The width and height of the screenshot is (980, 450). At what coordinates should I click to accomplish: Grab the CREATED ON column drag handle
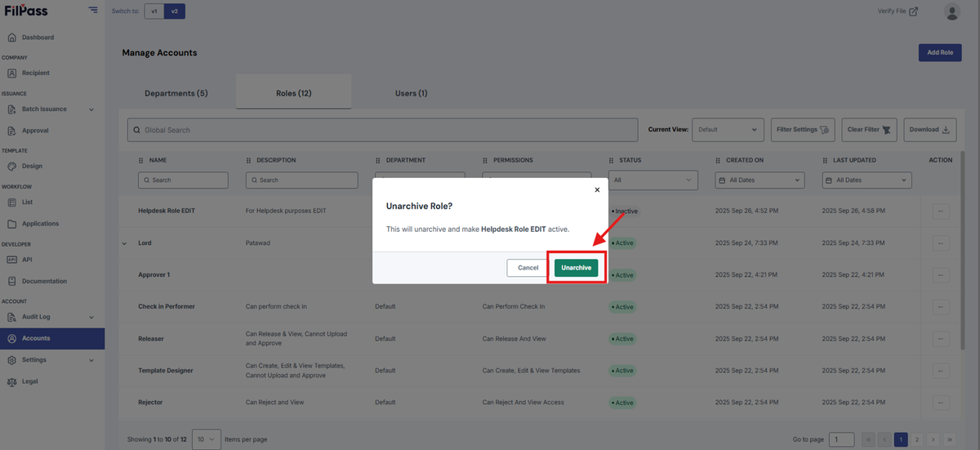pos(718,160)
